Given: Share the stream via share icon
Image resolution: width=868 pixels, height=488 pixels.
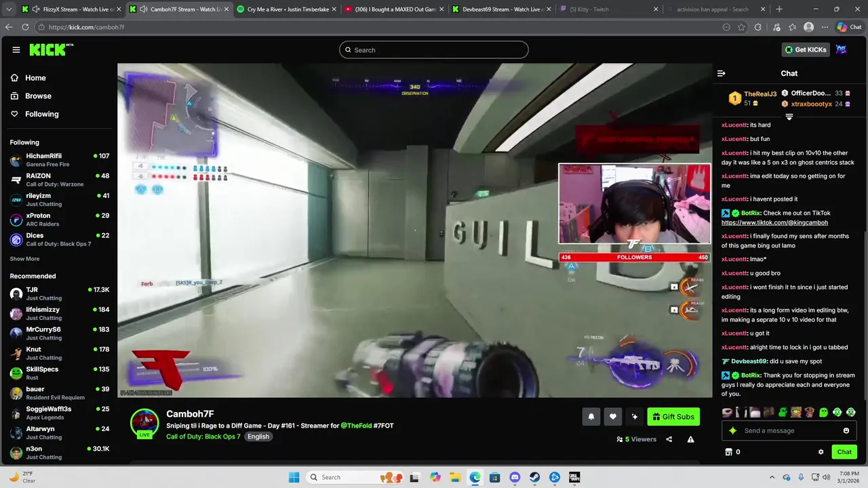Looking at the screenshot, I should 669,439.
